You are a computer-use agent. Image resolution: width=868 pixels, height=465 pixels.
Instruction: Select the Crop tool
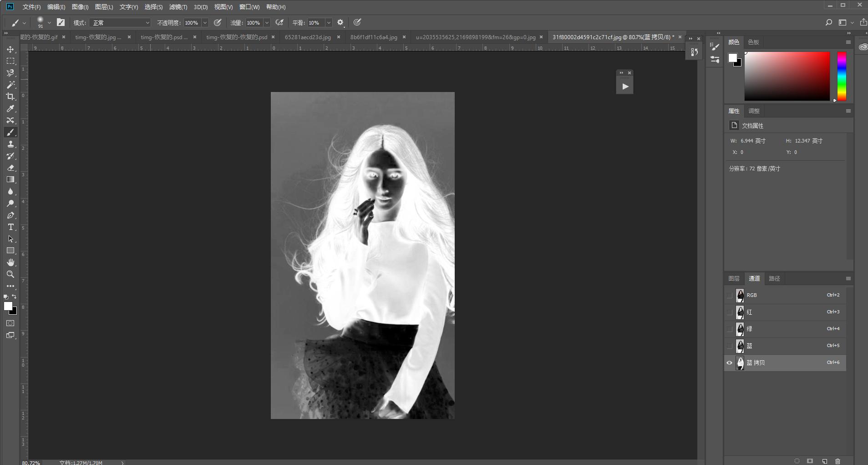[10, 97]
